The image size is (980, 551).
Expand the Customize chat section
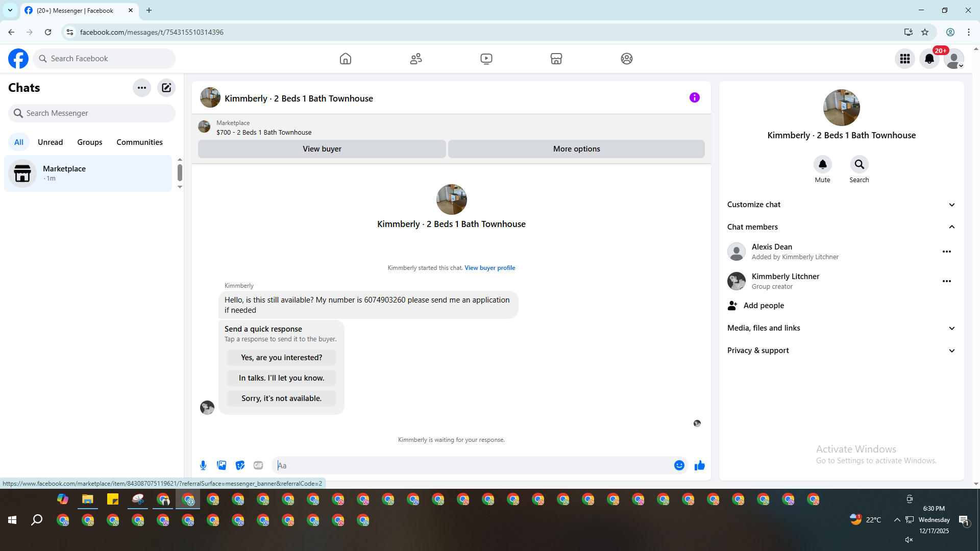[x=951, y=205]
